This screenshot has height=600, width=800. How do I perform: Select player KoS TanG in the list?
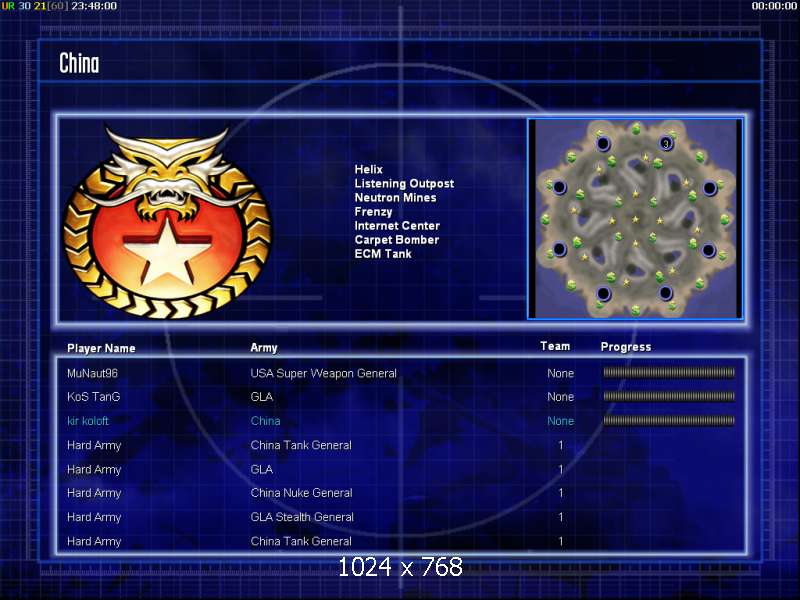pos(93,397)
